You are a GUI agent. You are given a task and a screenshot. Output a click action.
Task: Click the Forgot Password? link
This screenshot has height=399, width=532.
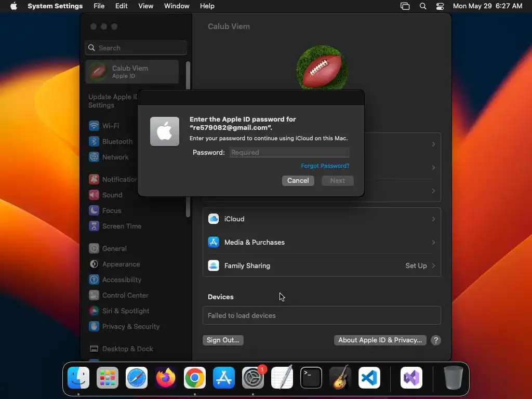(x=325, y=166)
